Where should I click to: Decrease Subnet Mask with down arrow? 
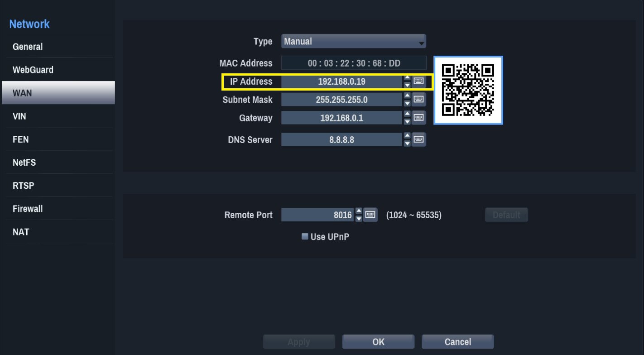[x=407, y=103]
